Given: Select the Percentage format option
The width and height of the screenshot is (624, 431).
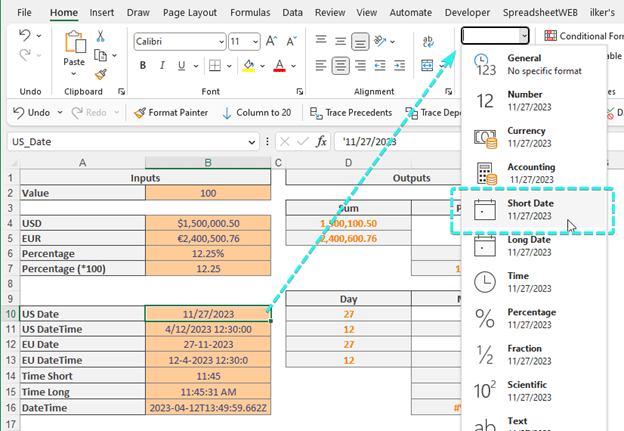Looking at the screenshot, I should coord(534,318).
